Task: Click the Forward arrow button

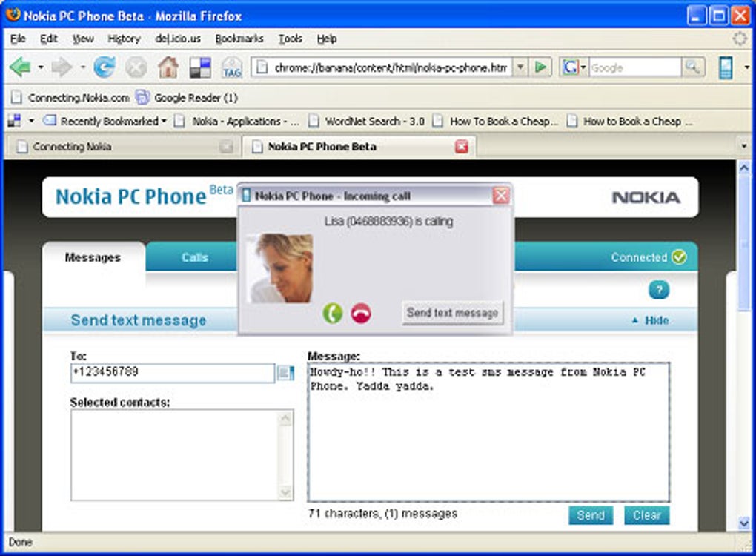Action: pos(62,67)
